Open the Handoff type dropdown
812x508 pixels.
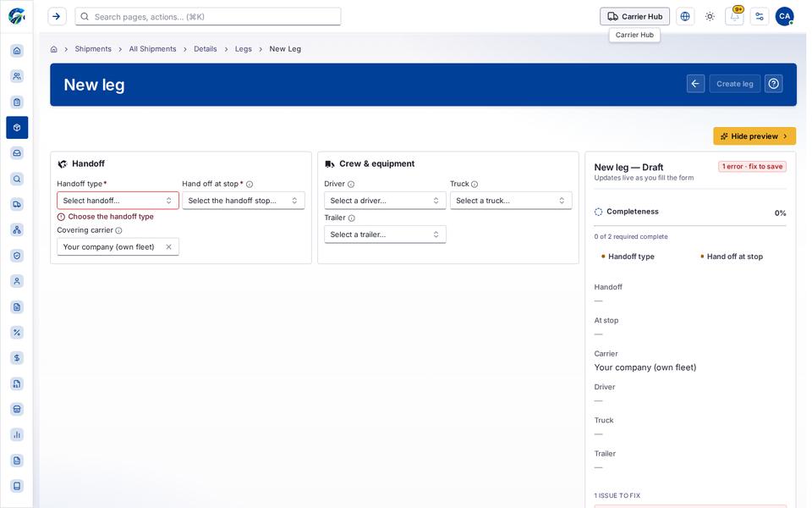[118, 201]
